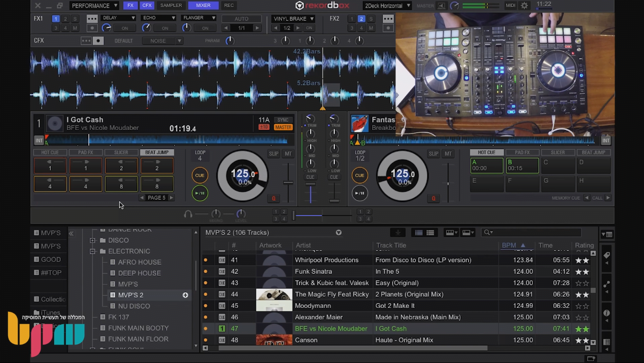
Task: Play or pause deck 1
Action: [200, 193]
